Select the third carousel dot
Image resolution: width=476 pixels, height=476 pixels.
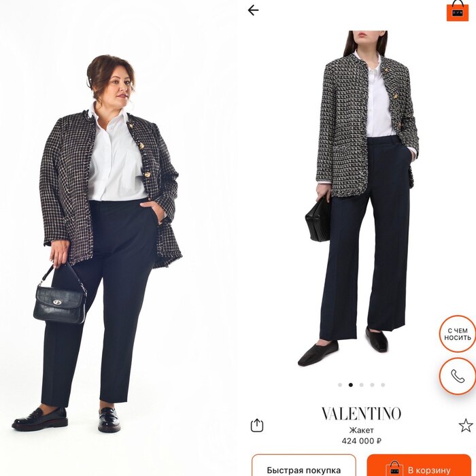[x=361, y=385]
